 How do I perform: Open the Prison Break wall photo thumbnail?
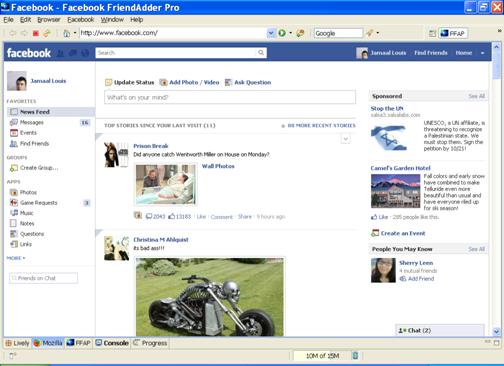(166, 184)
